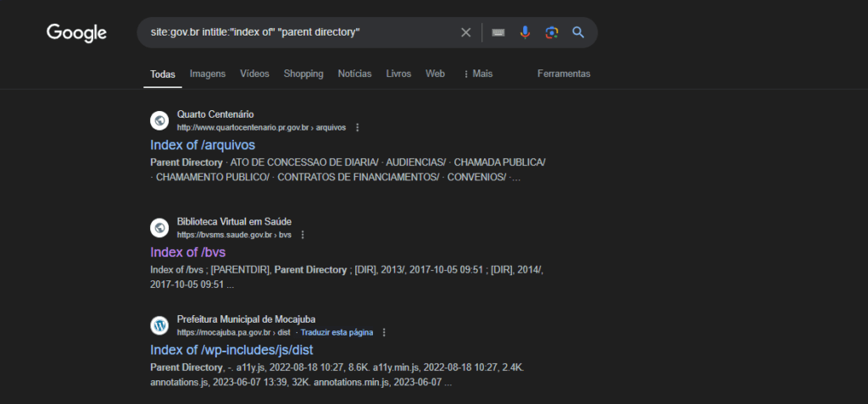Start voice search with microphone
The height and width of the screenshot is (404, 868).
click(526, 32)
